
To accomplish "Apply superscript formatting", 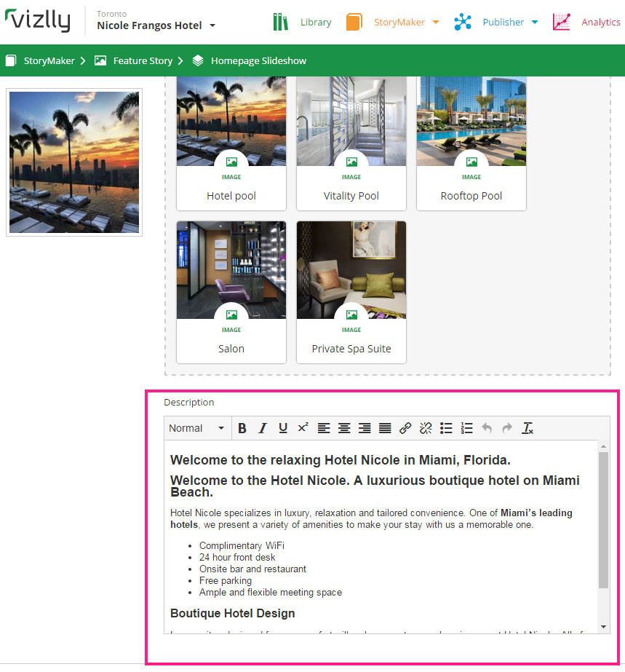I will (303, 427).
